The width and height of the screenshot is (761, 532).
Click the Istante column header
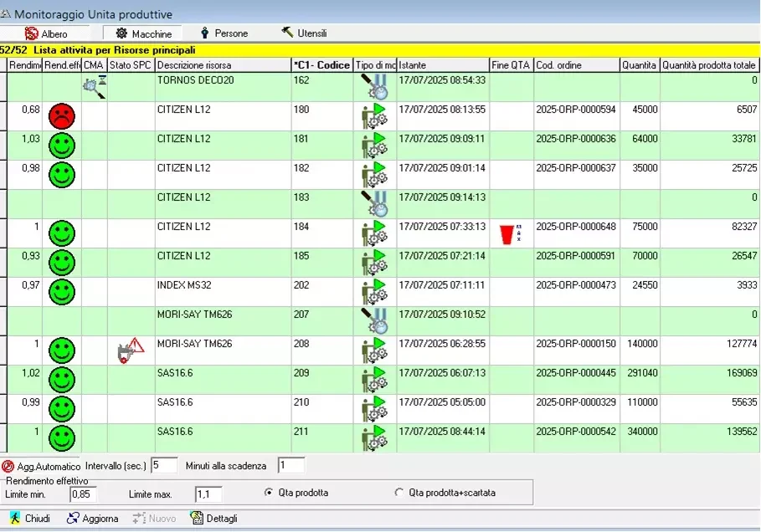coord(443,65)
